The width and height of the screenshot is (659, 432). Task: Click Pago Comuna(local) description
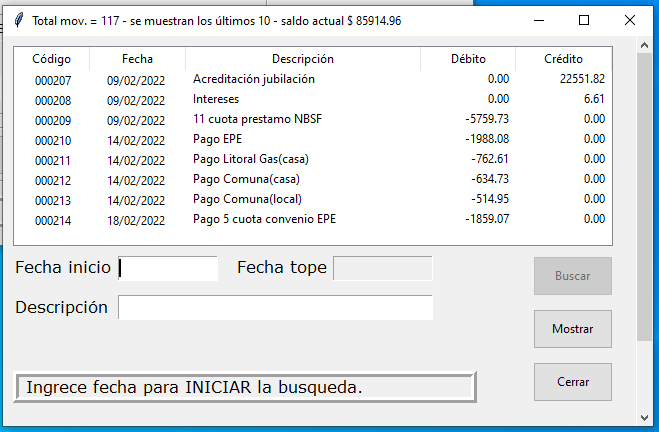click(247, 199)
